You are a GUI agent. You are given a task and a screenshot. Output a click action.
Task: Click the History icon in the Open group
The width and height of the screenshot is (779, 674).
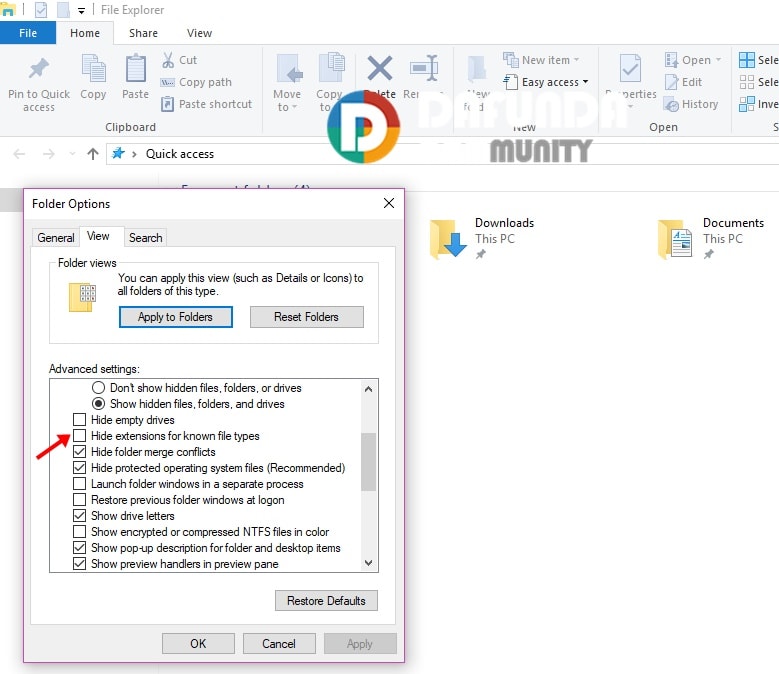click(x=671, y=104)
